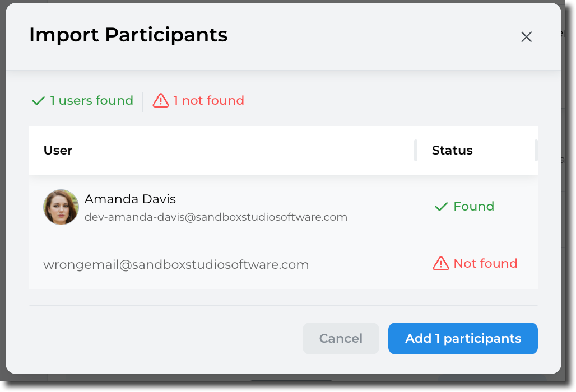Image resolution: width=576 pixels, height=392 pixels.
Task: Click the User column resize handle
Action: tap(416, 150)
